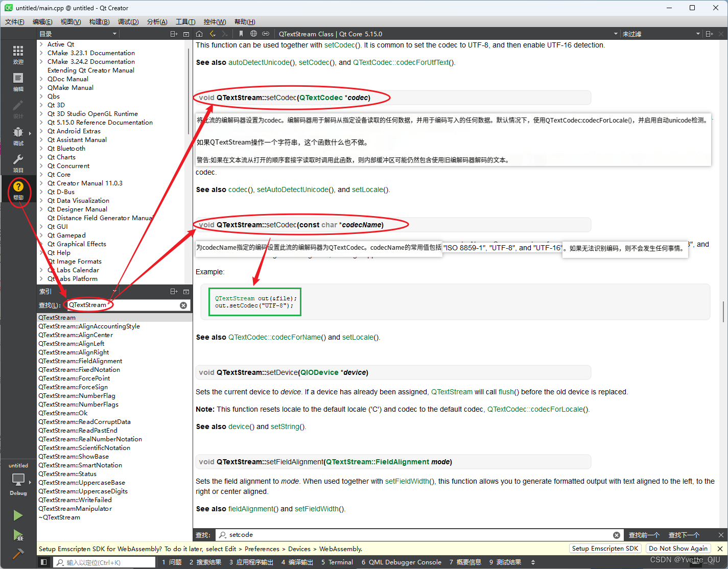The image size is (728, 569).
Task: Click Setup Emscripten SDK button
Action: 605,549
